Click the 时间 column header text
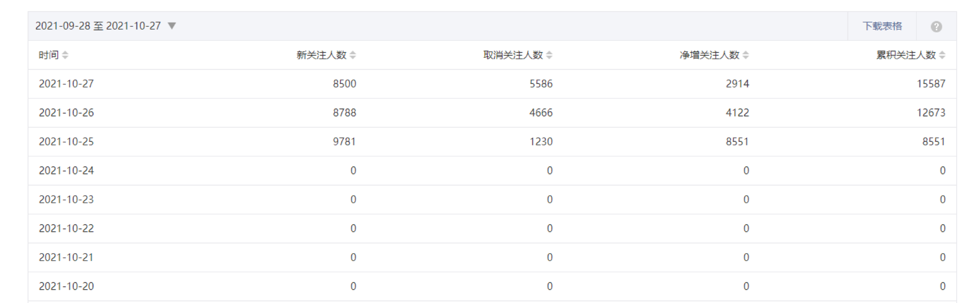Screen dimensions: 980x303 [49, 55]
